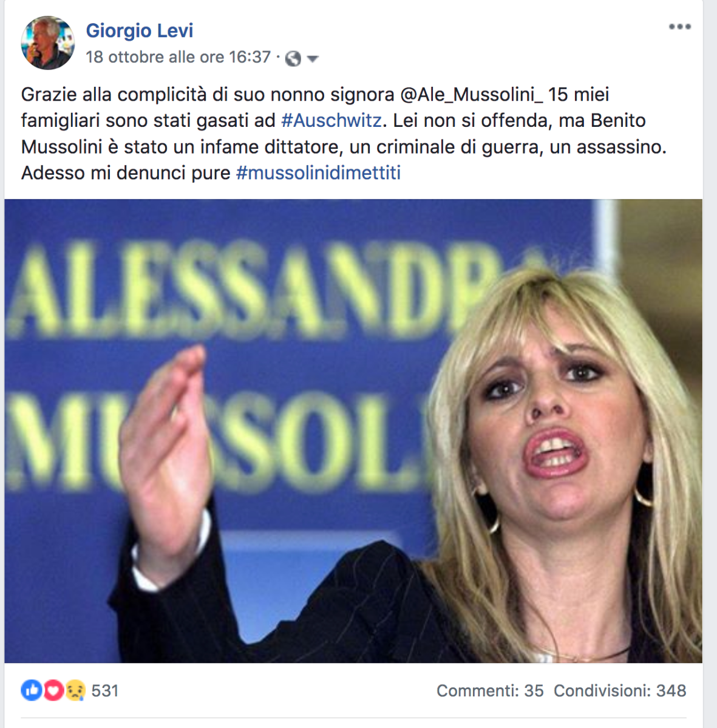This screenshot has height=728, width=717.
Task: Open the three-dot post options menu
Action: coord(680,27)
